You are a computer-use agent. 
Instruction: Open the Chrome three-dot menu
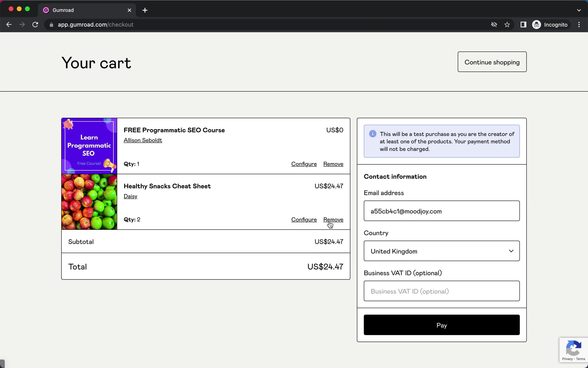579,25
